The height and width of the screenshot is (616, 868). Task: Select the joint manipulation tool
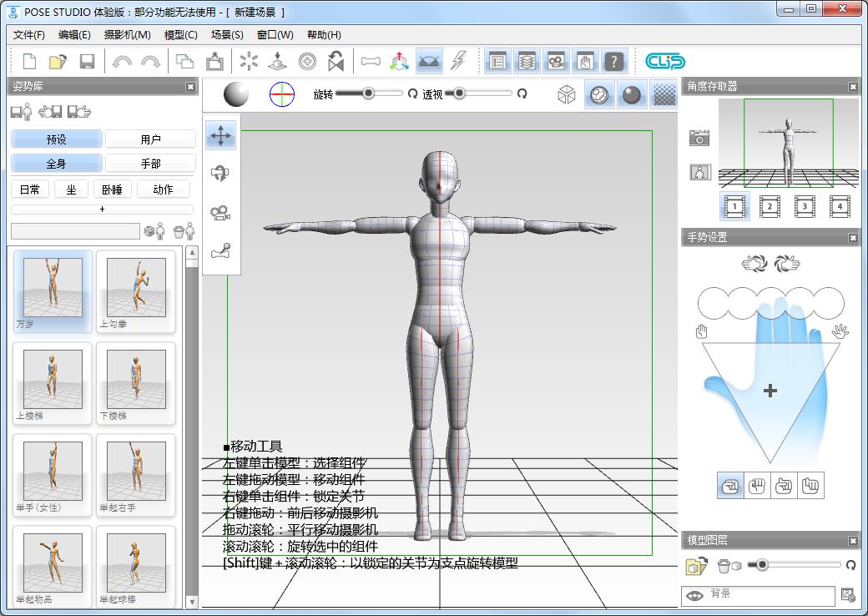(220, 248)
